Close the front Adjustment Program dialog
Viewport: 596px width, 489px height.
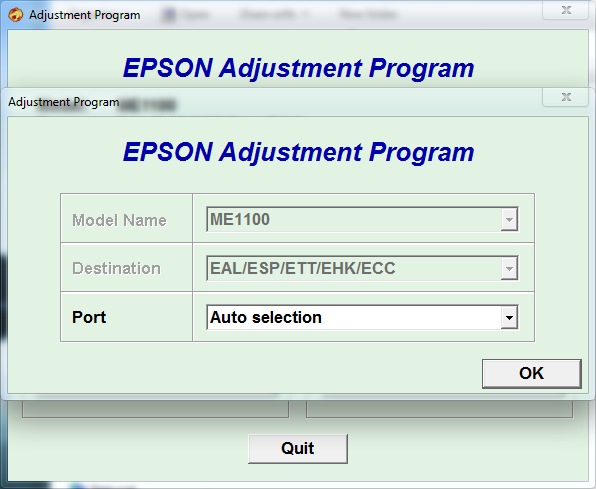point(566,97)
